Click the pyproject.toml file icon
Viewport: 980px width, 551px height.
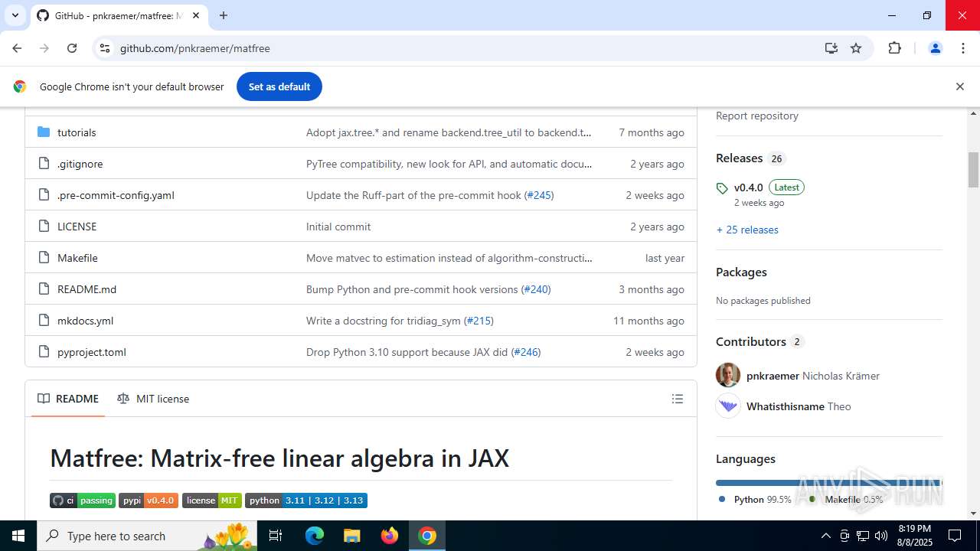pyautogui.click(x=44, y=352)
